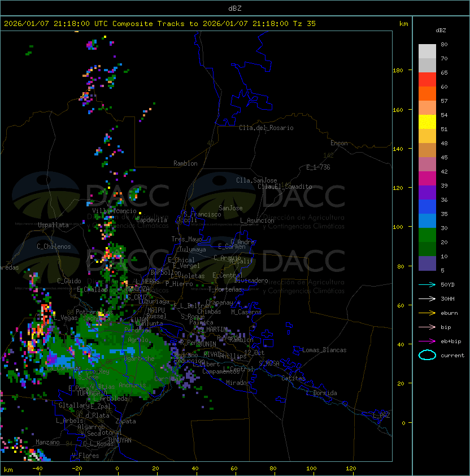Pick the bright green 20-30 dBZ swatch
This screenshot has width=470, height=476.
[x=427, y=235]
